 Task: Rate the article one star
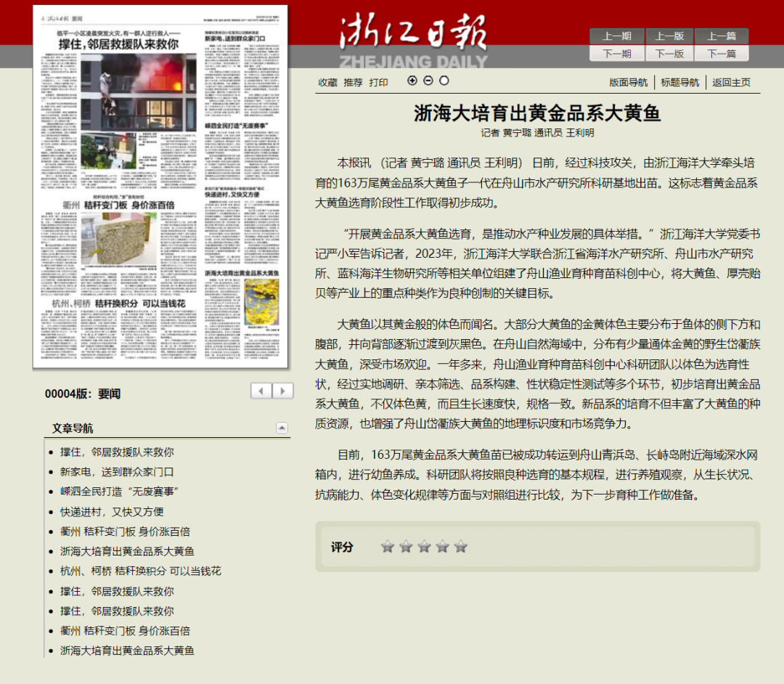[388, 547]
